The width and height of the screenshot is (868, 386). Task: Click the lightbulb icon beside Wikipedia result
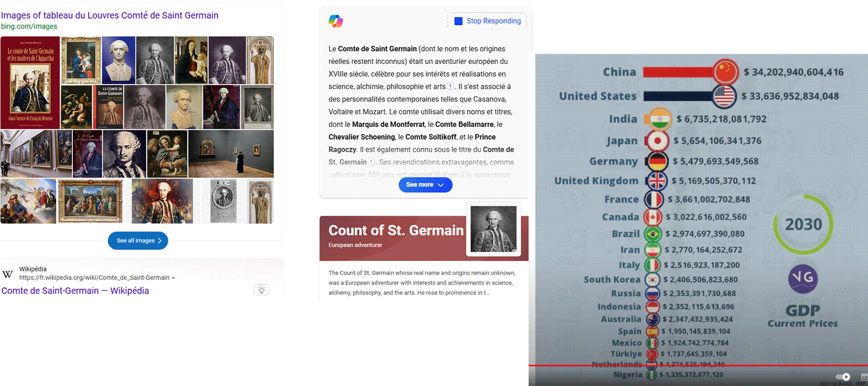[x=262, y=290]
